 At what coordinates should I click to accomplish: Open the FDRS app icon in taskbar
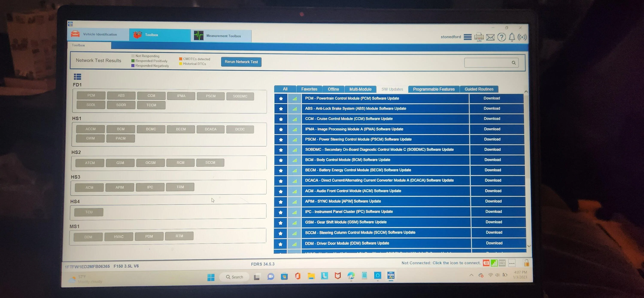pyautogui.click(x=391, y=276)
